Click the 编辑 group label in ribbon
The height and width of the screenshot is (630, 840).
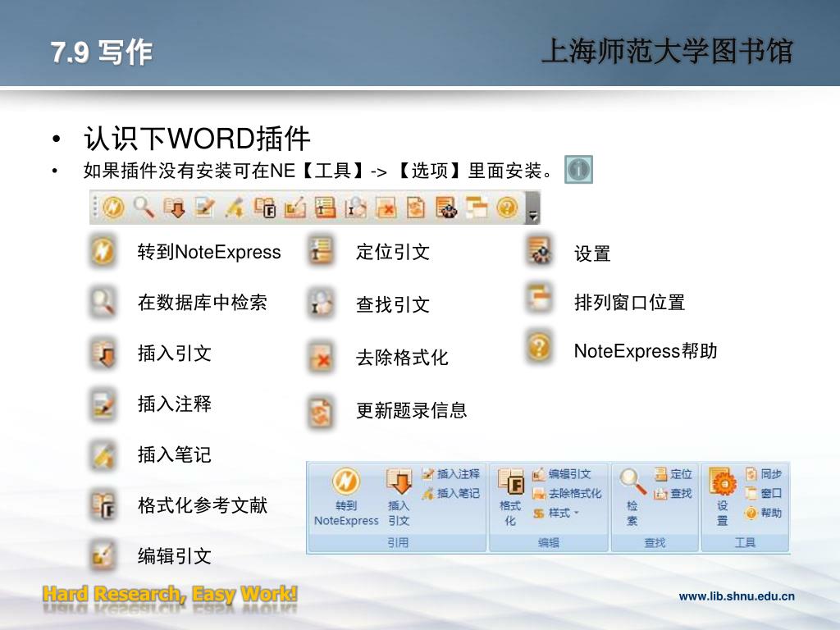pos(549,543)
